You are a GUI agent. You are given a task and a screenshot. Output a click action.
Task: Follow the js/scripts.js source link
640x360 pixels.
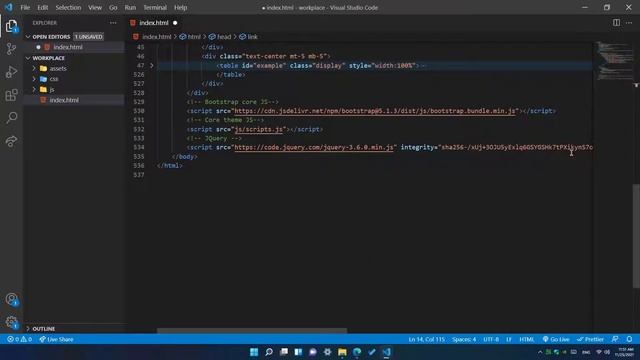click(x=259, y=129)
